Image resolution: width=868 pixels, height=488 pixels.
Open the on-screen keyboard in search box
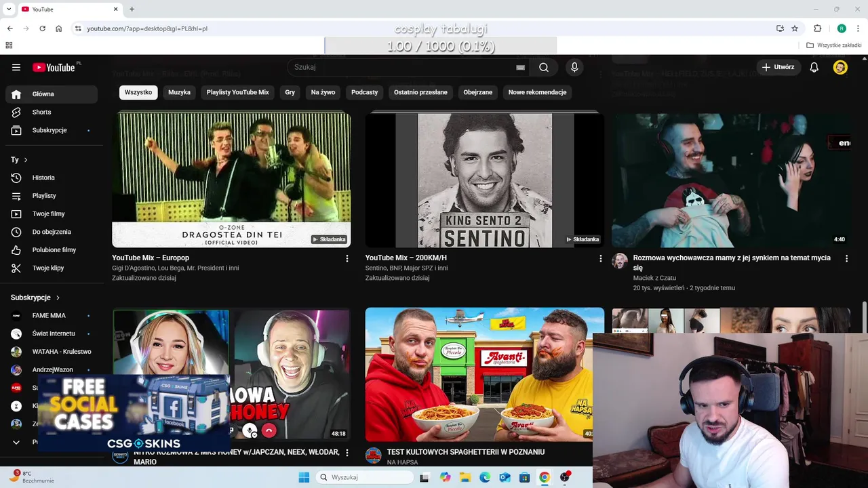pos(520,67)
